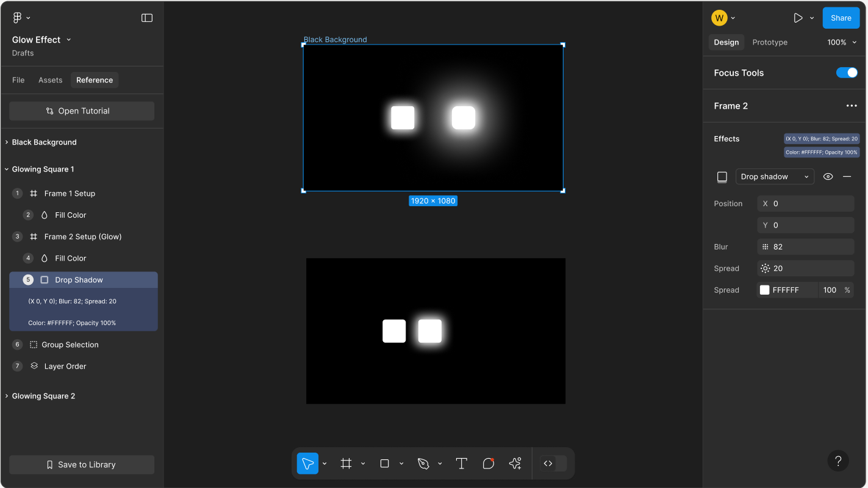Viewport: 868px width, 488px height.
Task: Click the dashed-square Group Selection icon
Action: coord(34,345)
